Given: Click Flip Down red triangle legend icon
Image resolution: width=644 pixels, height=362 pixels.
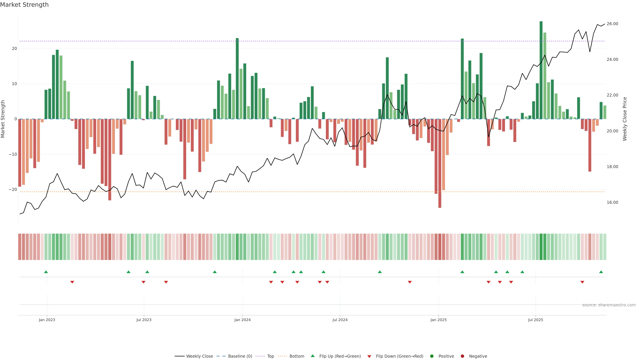Looking at the screenshot, I should (369, 356).
